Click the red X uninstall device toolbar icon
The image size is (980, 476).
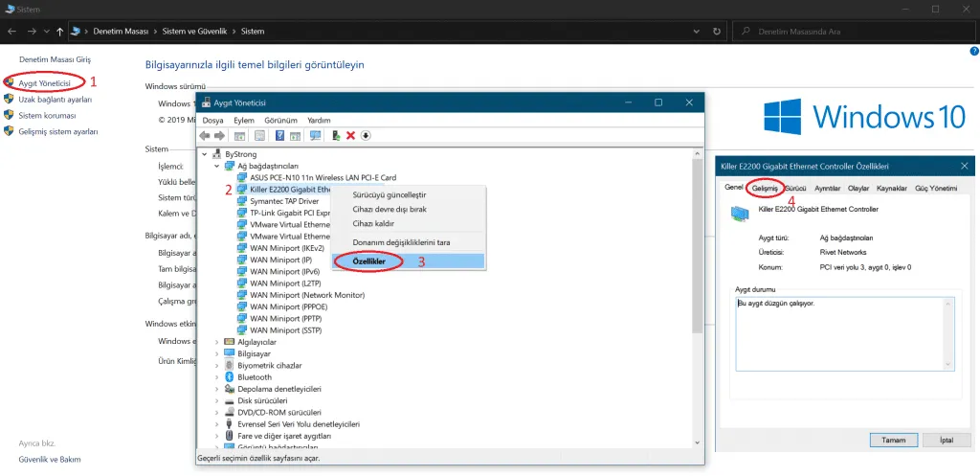click(x=350, y=135)
